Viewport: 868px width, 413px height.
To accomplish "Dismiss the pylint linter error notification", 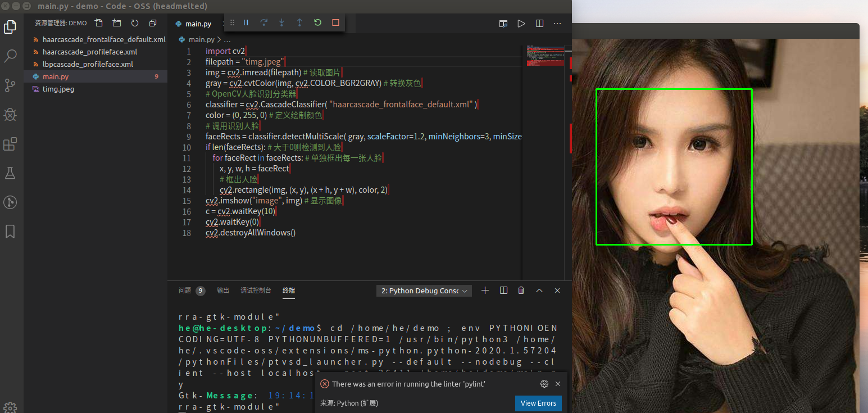I will pos(558,384).
